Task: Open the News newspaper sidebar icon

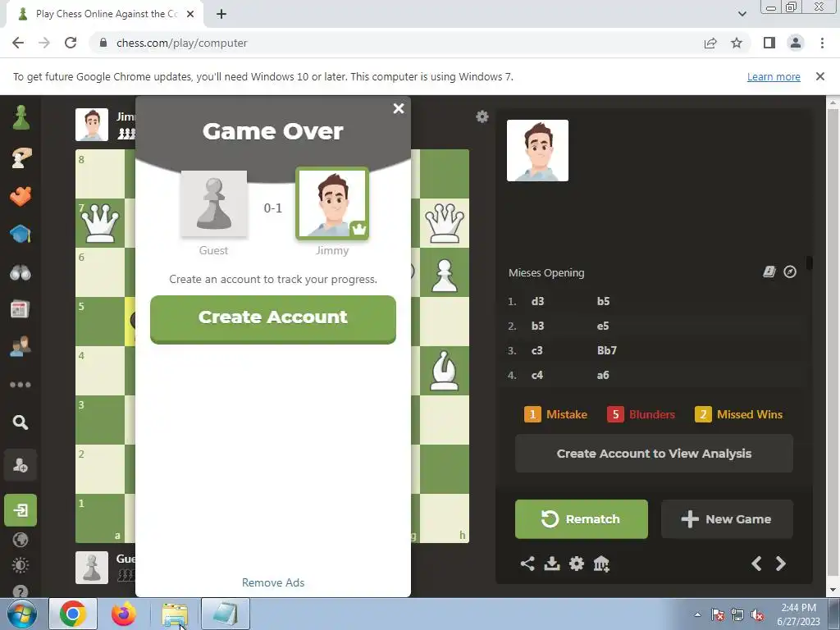Action: click(x=20, y=309)
